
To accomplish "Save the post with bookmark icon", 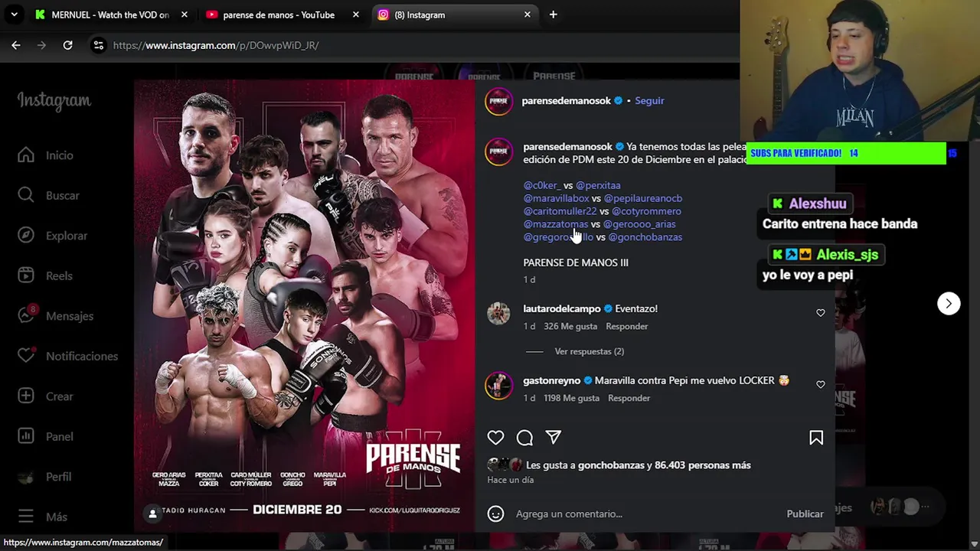I will (x=816, y=438).
